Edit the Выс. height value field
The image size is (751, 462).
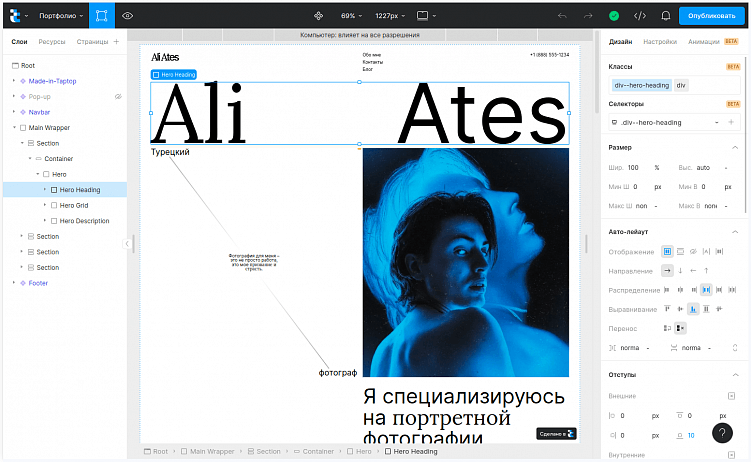(706, 168)
